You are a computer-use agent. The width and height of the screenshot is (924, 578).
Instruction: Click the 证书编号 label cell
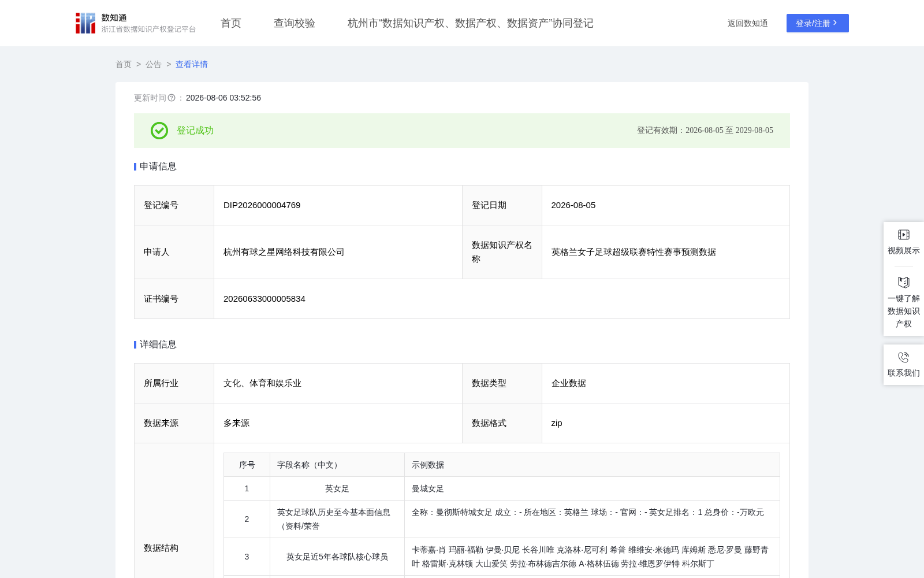click(174, 299)
